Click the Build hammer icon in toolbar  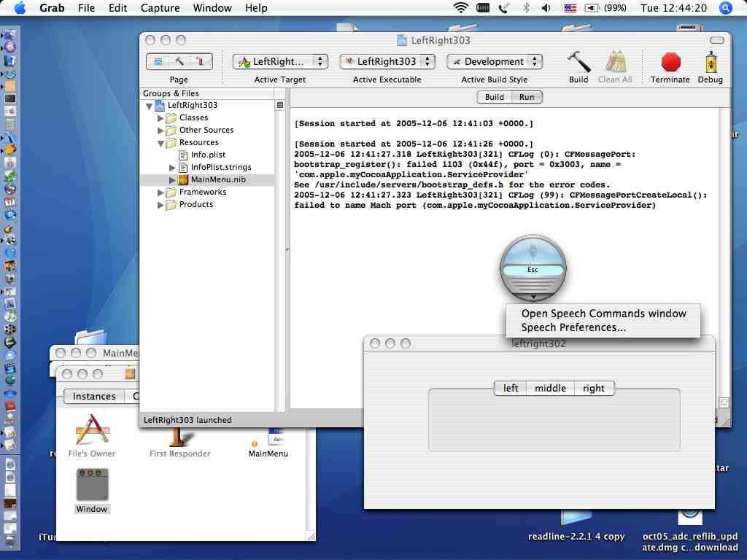578,63
